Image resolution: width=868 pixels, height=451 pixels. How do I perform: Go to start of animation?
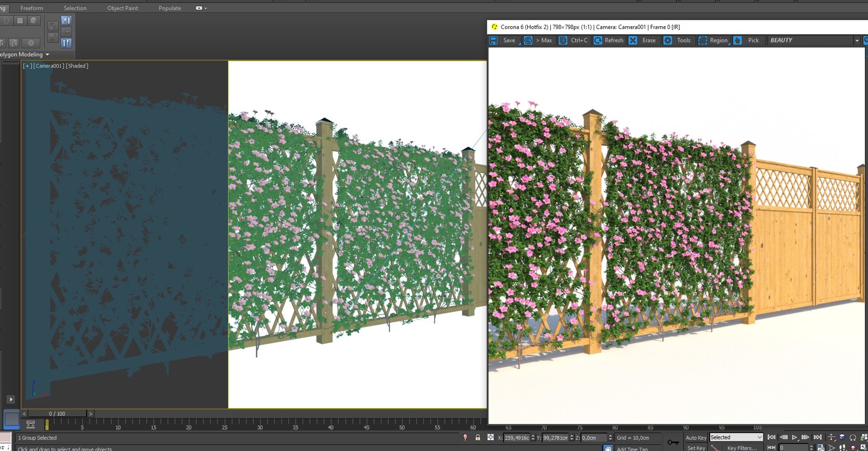pos(772,437)
